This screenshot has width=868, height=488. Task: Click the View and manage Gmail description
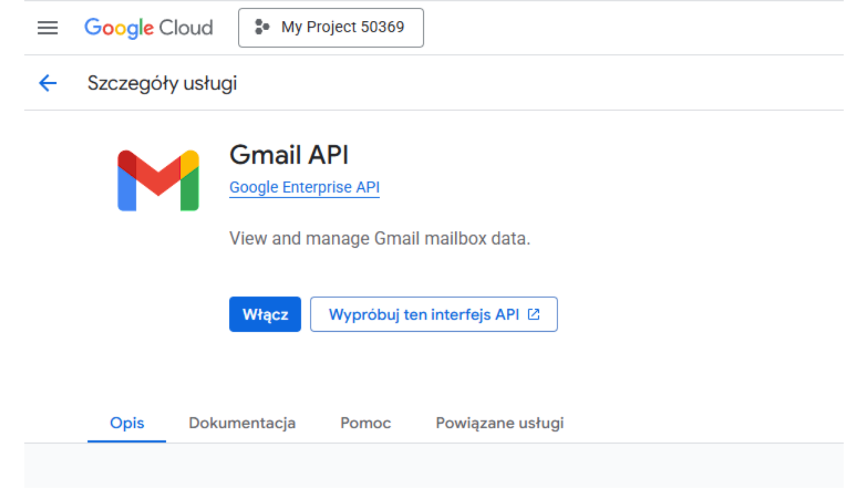[x=380, y=238]
